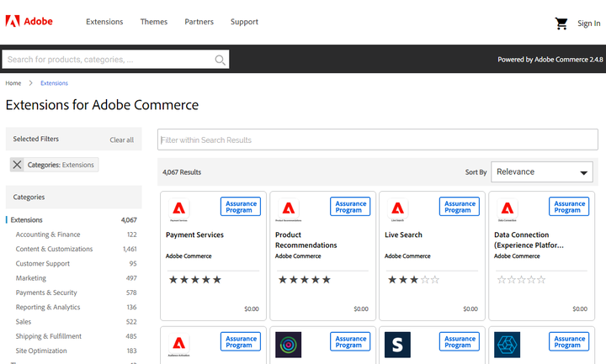Screen dimensions: 606x364
Task: Open the shopping cart
Action: (561, 24)
